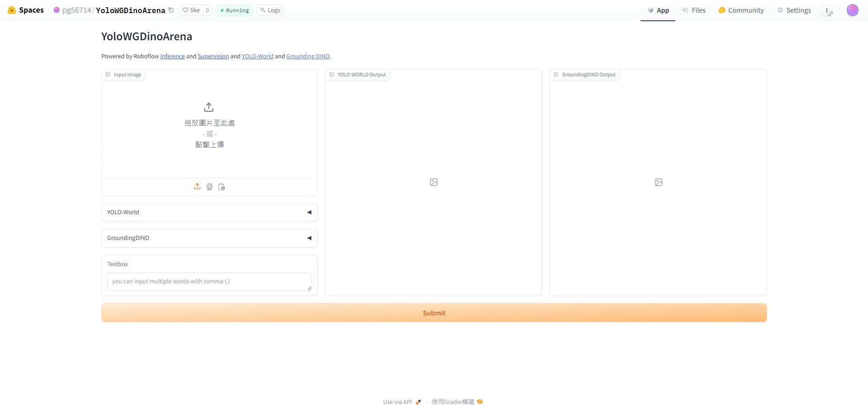
Task: Open the pg56714 owner profile link
Action: tap(76, 10)
